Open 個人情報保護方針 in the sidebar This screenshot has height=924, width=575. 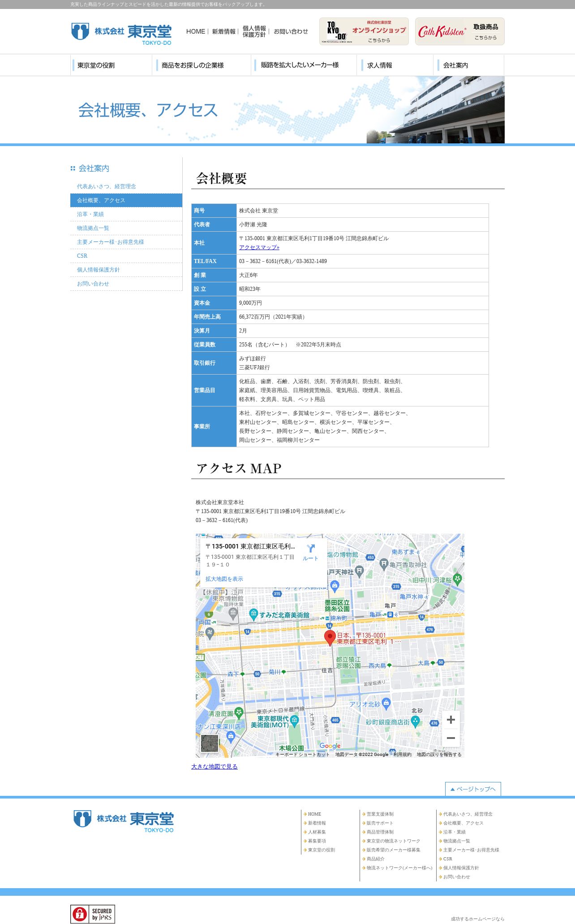point(126,270)
